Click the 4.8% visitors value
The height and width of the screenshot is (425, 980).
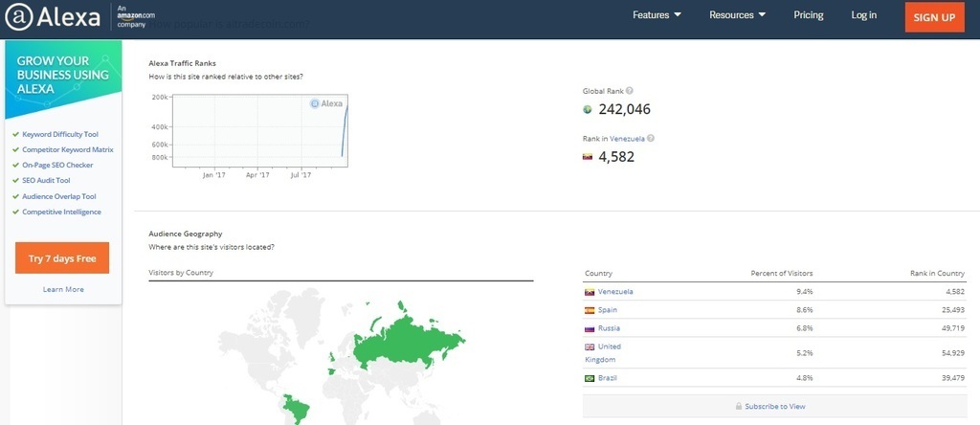(x=806, y=378)
